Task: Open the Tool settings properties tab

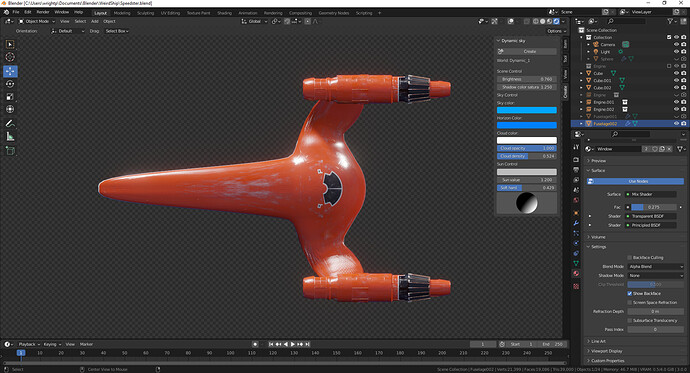Action: point(576,147)
